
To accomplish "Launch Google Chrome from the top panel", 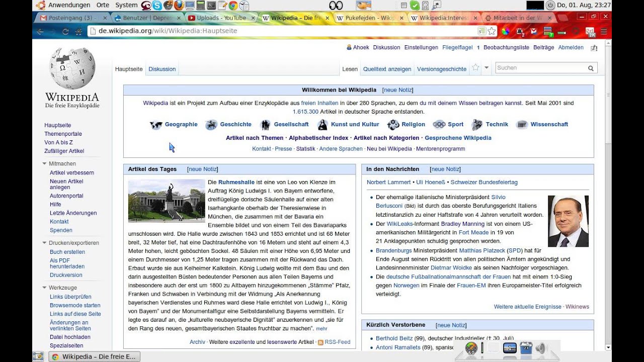I will pos(233,6).
